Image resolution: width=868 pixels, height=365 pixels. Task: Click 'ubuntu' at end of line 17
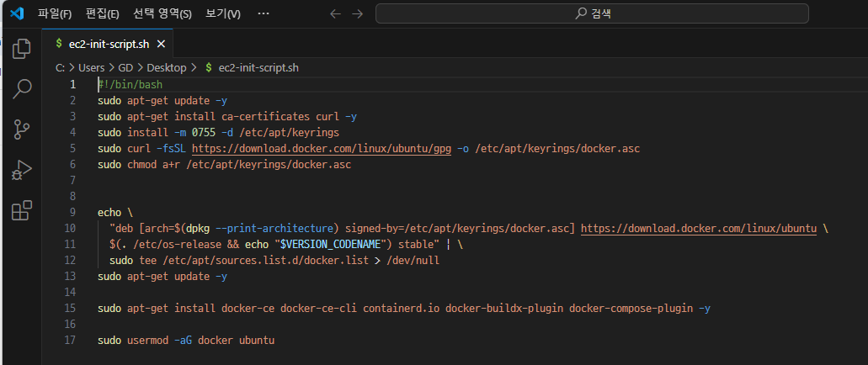[x=257, y=340]
